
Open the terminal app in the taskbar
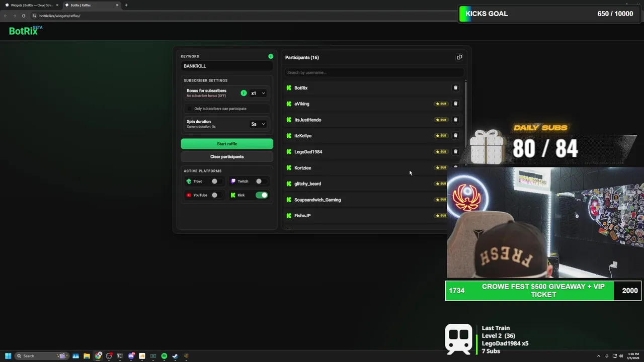[120, 356]
